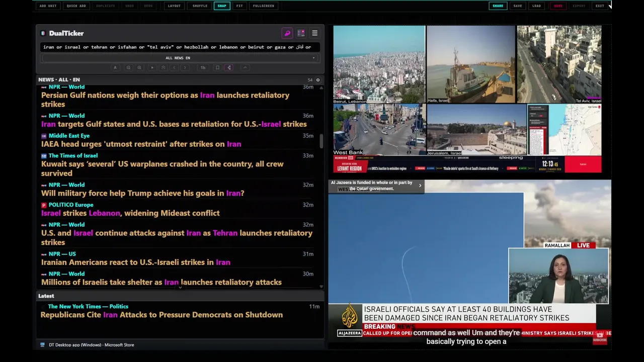Image resolution: width=644 pixels, height=362 pixels.
Task: Toggle the pink key icon
Action: tap(287, 33)
